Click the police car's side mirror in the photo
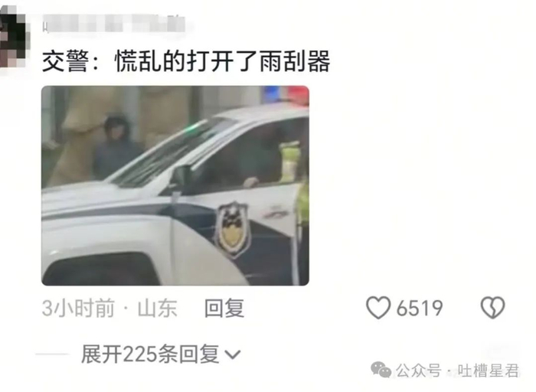The width and height of the screenshot is (536, 392). pos(181,176)
